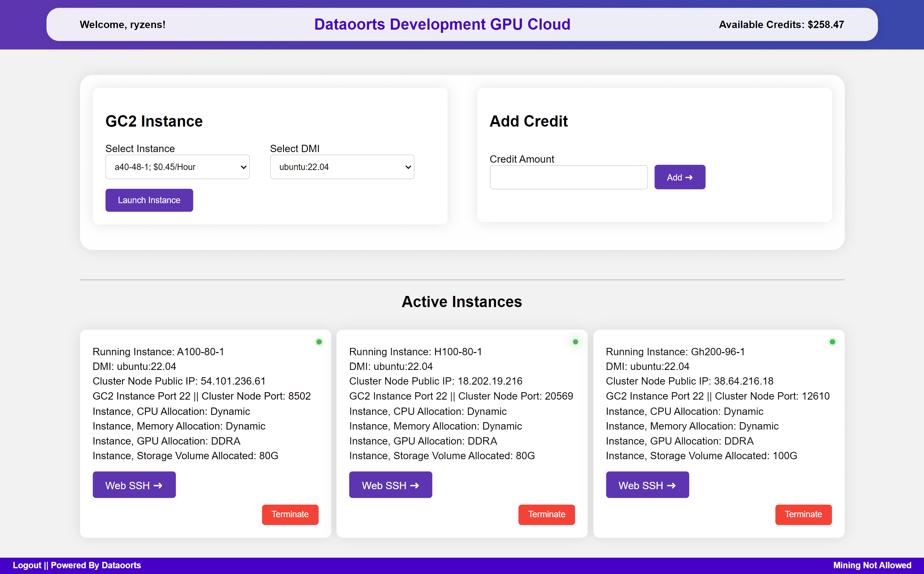Click Cluster Node Port: 12610 line
The width and height of the screenshot is (924, 574).
718,396
